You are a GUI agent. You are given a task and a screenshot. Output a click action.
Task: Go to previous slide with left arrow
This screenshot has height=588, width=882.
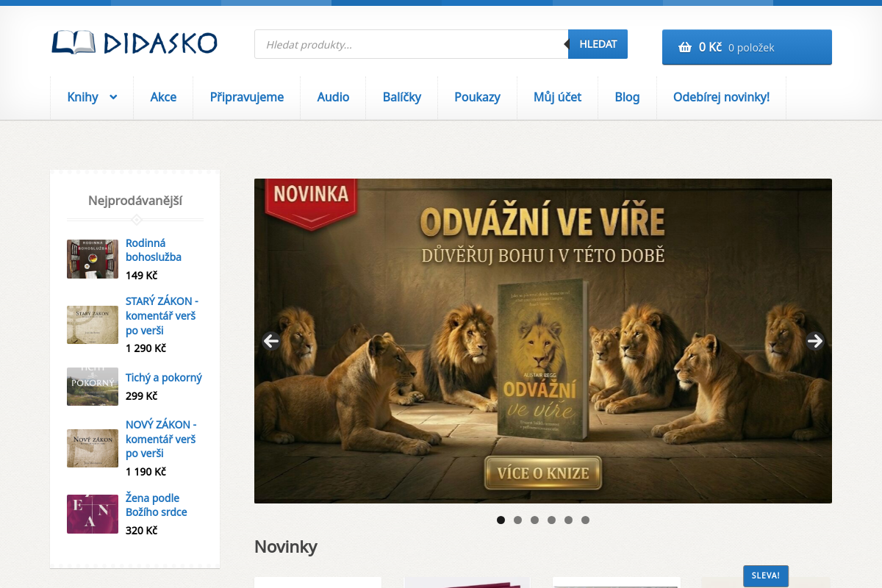[x=271, y=341]
